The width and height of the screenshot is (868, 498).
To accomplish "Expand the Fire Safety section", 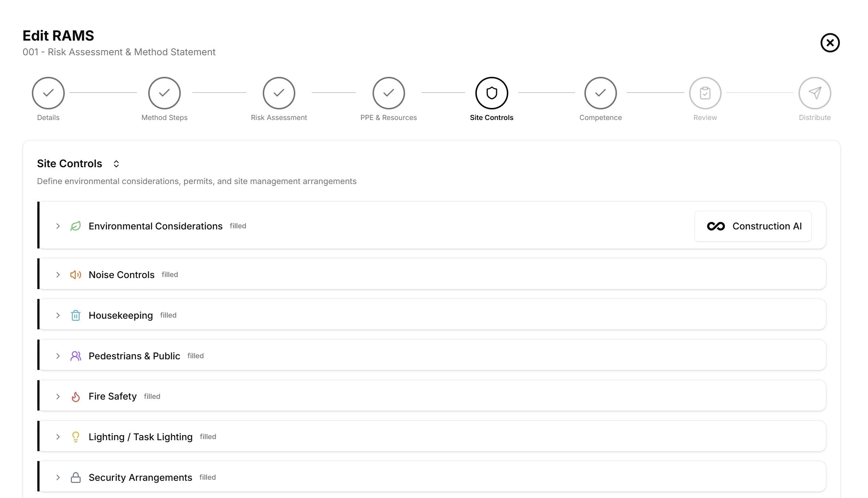I will point(58,396).
